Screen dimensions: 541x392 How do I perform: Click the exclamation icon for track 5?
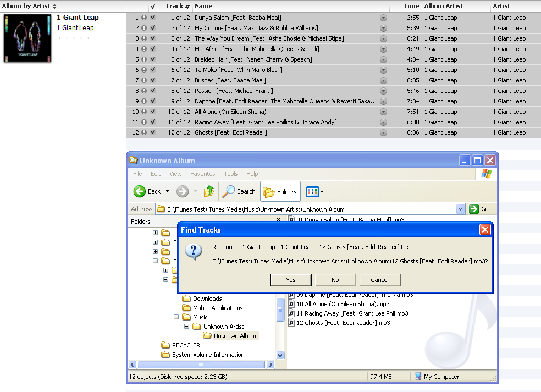tap(144, 59)
